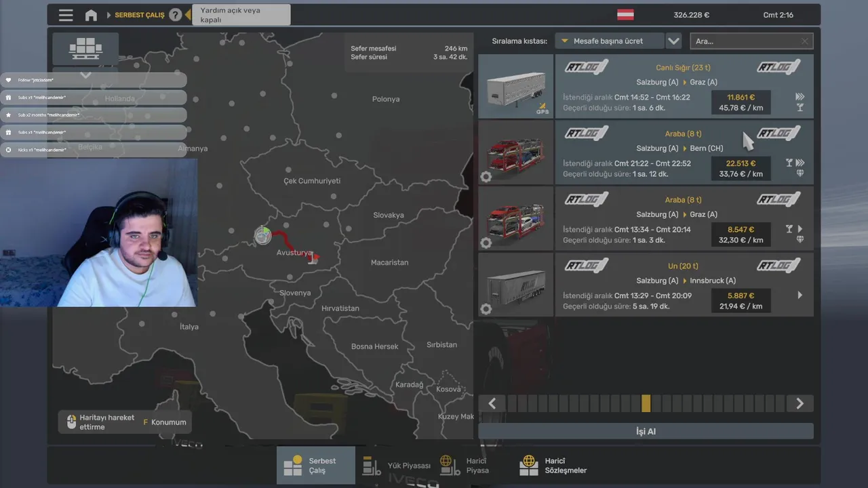Click the GPS icon on the livestock trailer
The width and height of the screenshot is (868, 488).
542,108
